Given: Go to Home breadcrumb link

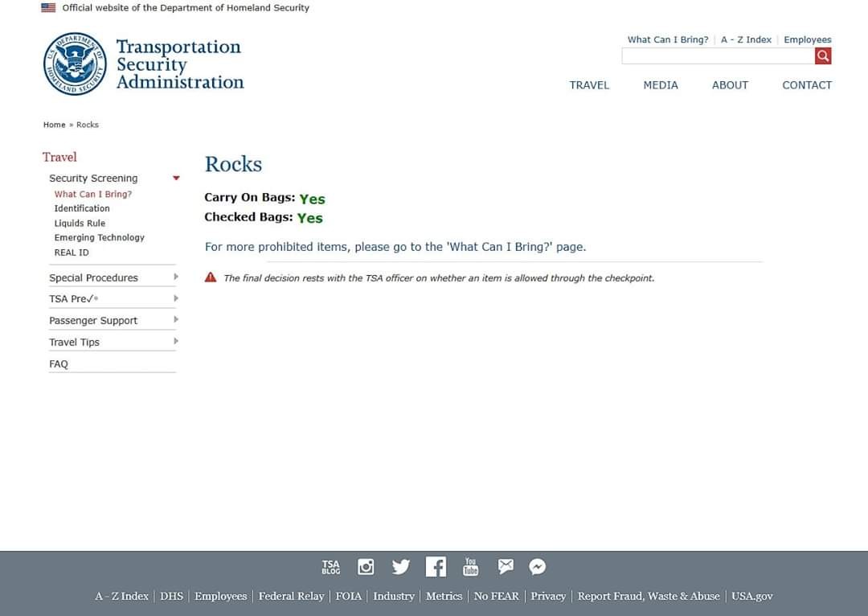Looking at the screenshot, I should click(54, 125).
